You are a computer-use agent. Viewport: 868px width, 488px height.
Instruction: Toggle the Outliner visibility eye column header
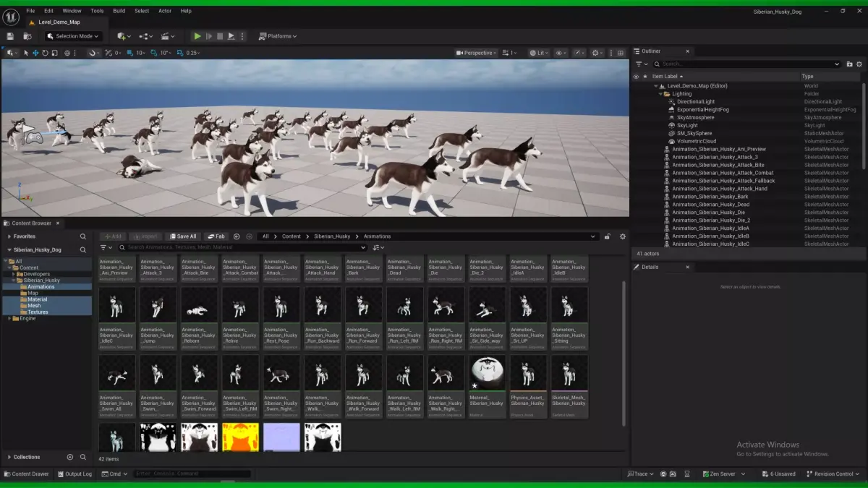point(637,76)
